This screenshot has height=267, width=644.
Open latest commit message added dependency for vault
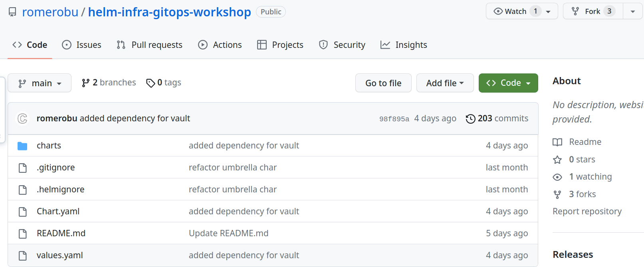pyautogui.click(x=135, y=119)
